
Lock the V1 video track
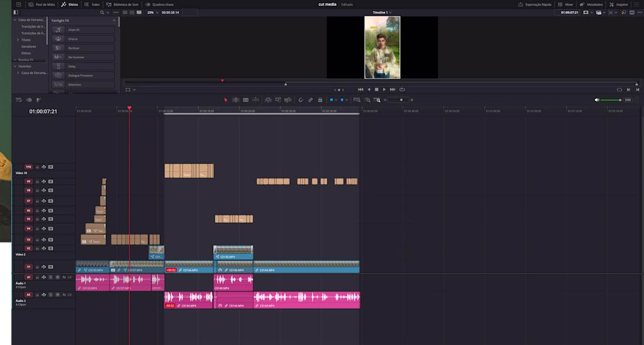(37, 267)
